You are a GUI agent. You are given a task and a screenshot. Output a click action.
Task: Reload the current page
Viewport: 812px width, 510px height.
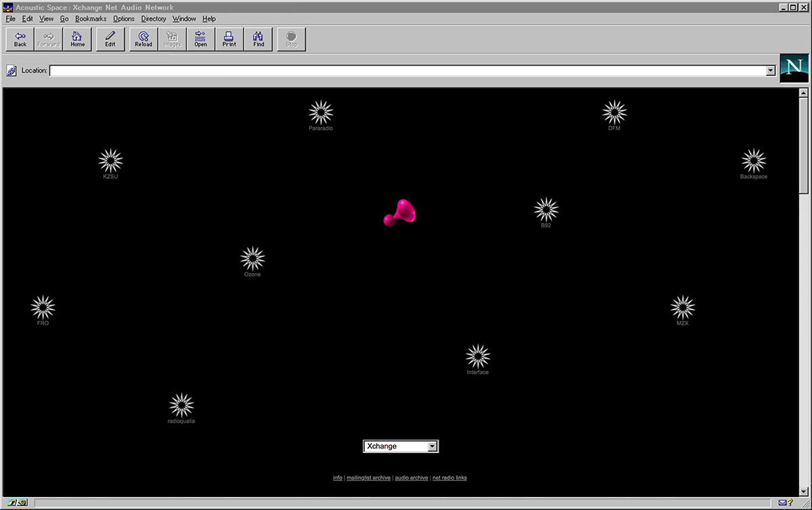click(x=143, y=39)
